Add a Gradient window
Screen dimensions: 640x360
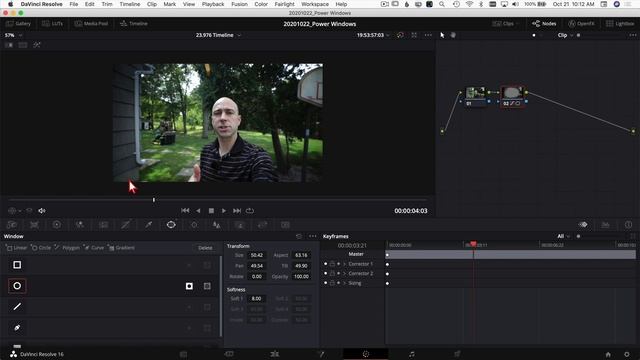click(x=121, y=248)
